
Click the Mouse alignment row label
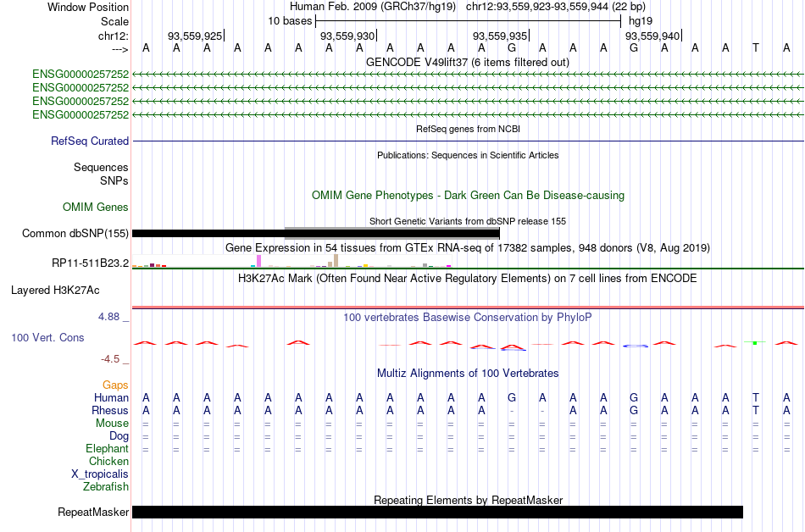[x=112, y=424]
